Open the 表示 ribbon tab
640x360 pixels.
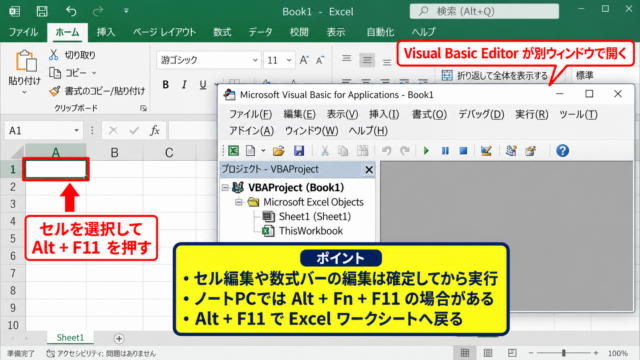tap(336, 32)
